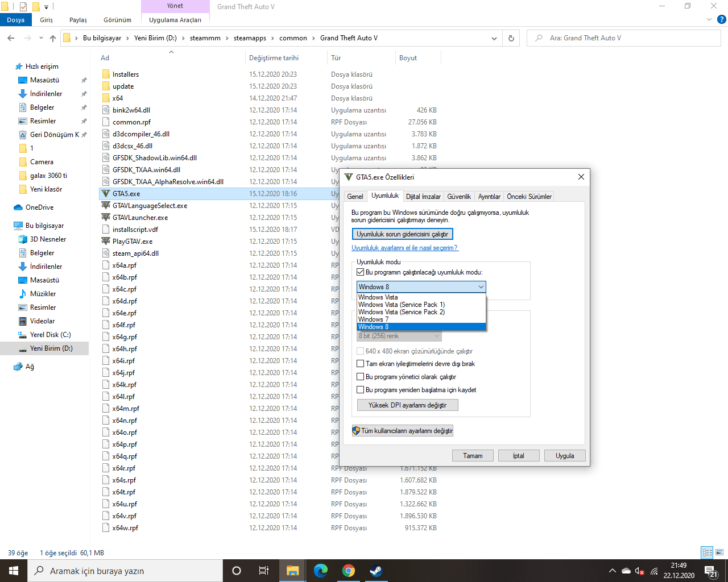Click the muted volume tray icon
This screenshot has width=728, height=582.
(x=640, y=571)
